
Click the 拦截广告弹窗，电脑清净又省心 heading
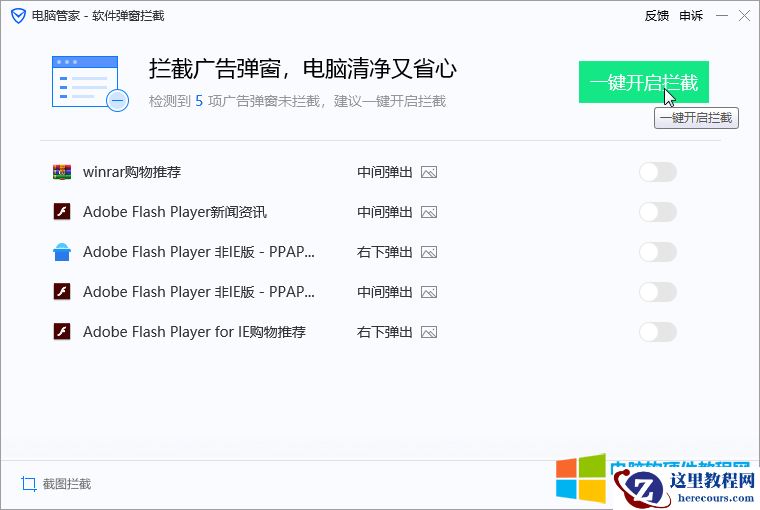[x=302, y=69]
